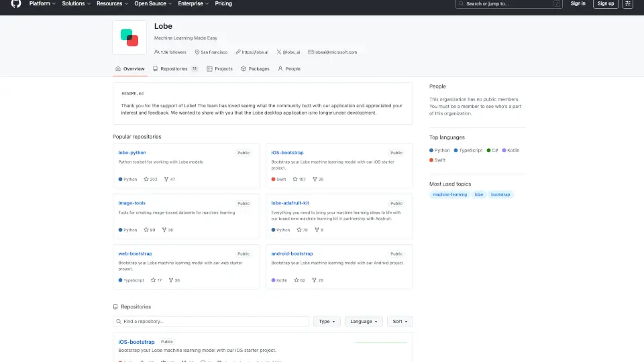Open the Language filter dropdown
Viewport: 644px width, 362px height.
coord(364,322)
